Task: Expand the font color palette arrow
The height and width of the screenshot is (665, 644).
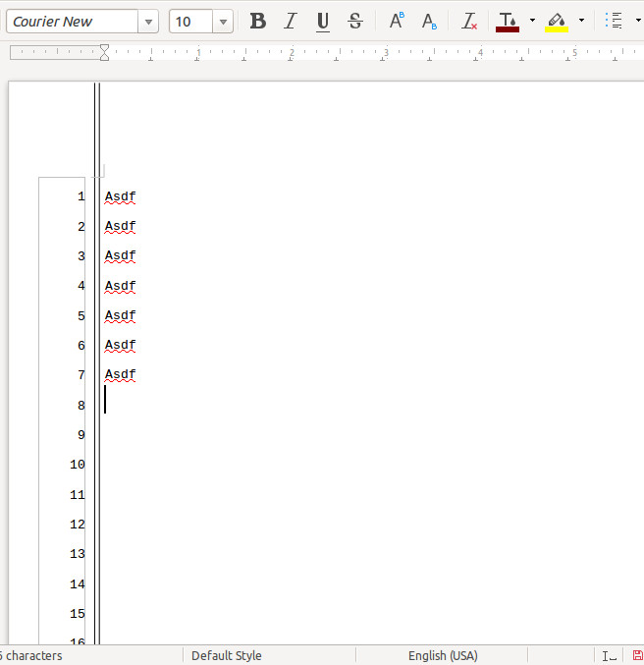Action: [532, 21]
